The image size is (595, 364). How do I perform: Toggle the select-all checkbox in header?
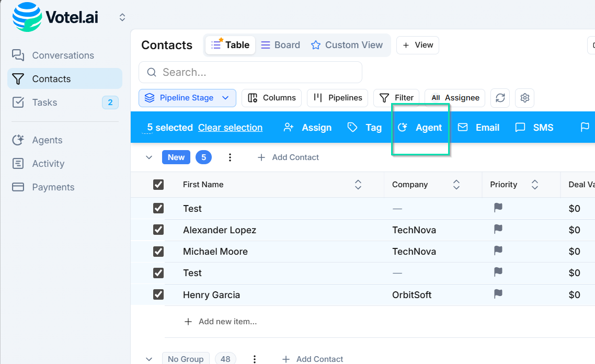pyautogui.click(x=158, y=184)
